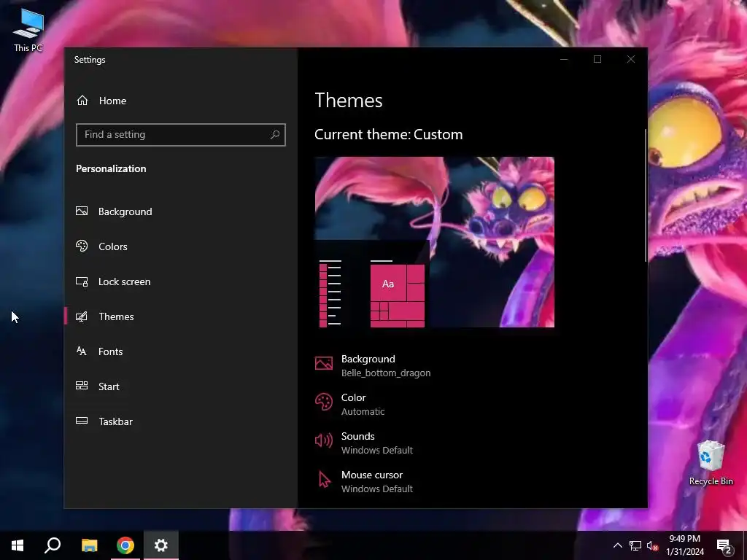Open Background Belle_bottom_dragon option
The image size is (747, 560).
(x=373, y=365)
